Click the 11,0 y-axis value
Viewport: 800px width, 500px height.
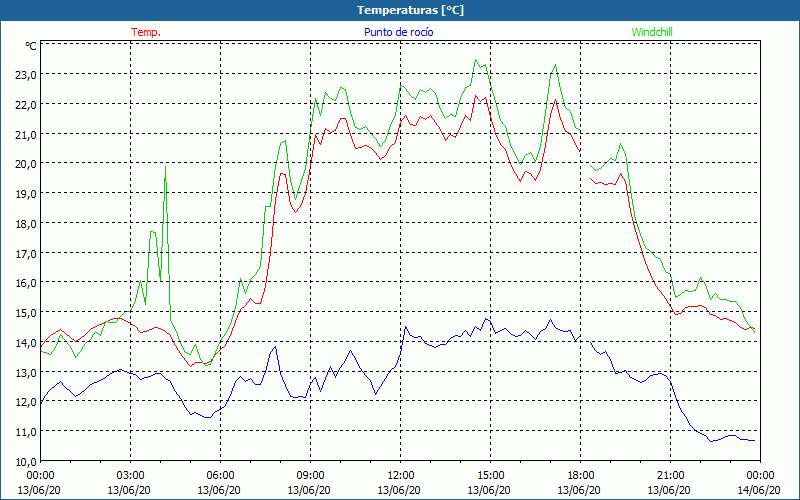tap(24, 432)
